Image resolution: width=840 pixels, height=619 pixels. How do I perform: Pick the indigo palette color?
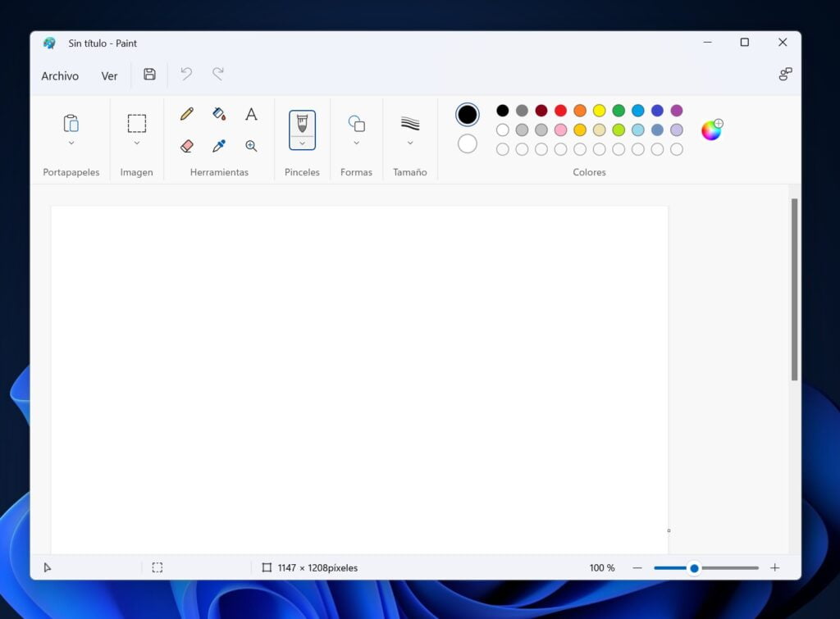[x=657, y=111]
